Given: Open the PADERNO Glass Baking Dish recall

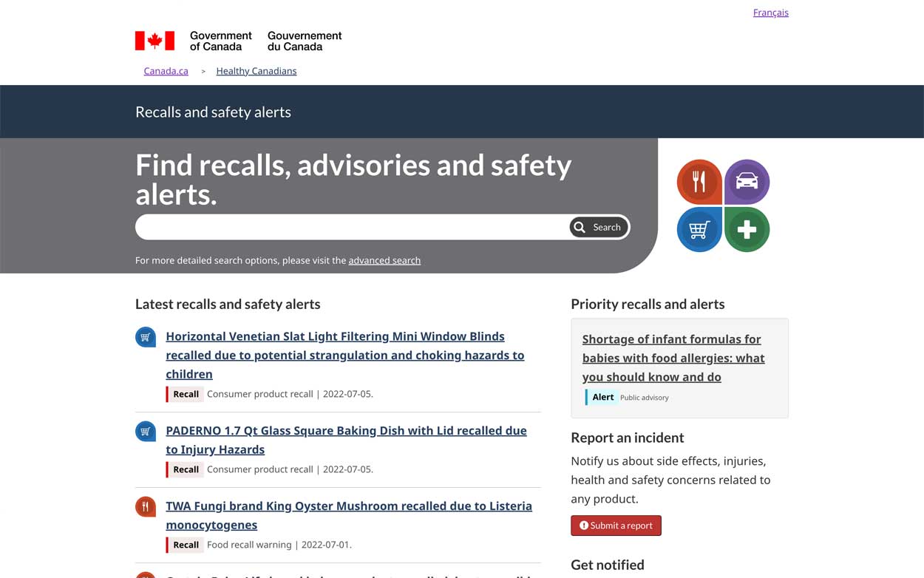Looking at the screenshot, I should click(346, 440).
